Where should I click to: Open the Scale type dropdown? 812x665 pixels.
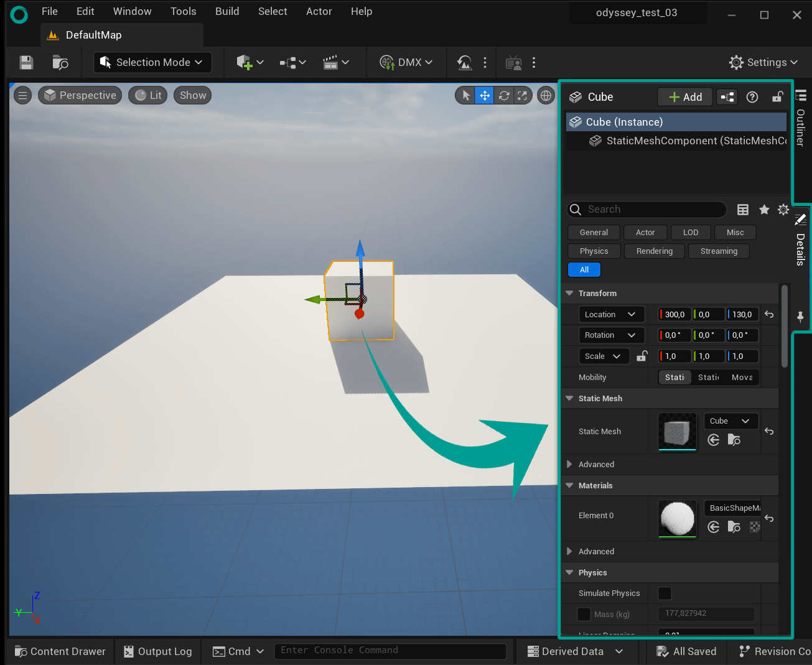point(604,356)
